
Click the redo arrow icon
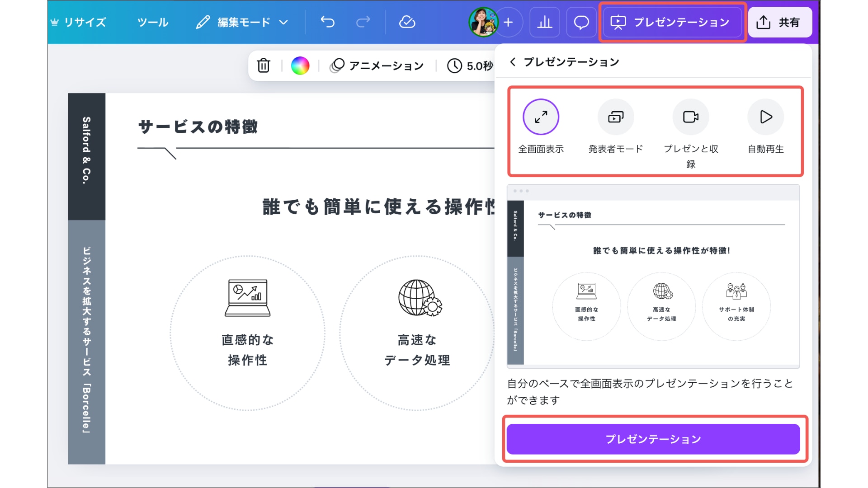(363, 22)
